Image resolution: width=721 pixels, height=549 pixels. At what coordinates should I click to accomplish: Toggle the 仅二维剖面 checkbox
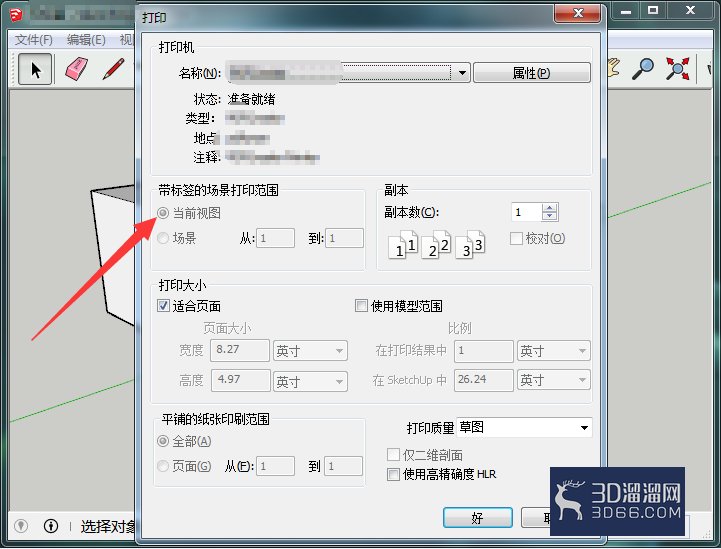[x=393, y=455]
